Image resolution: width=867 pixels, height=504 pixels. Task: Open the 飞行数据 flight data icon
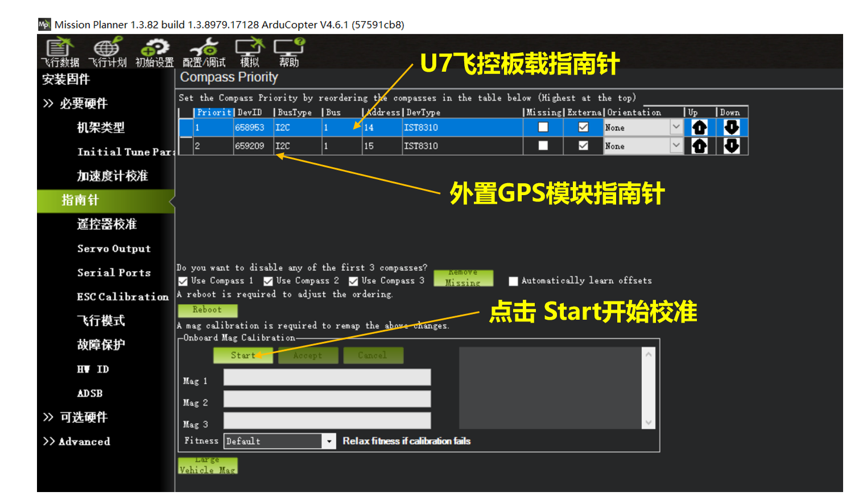[60, 52]
